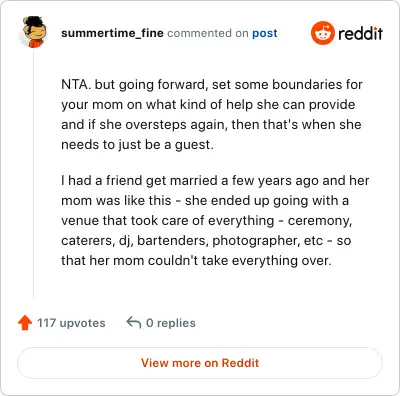Click the line "that her mom couldn't take everything over."
The width and height of the screenshot is (400, 396).
pyautogui.click(x=196, y=260)
